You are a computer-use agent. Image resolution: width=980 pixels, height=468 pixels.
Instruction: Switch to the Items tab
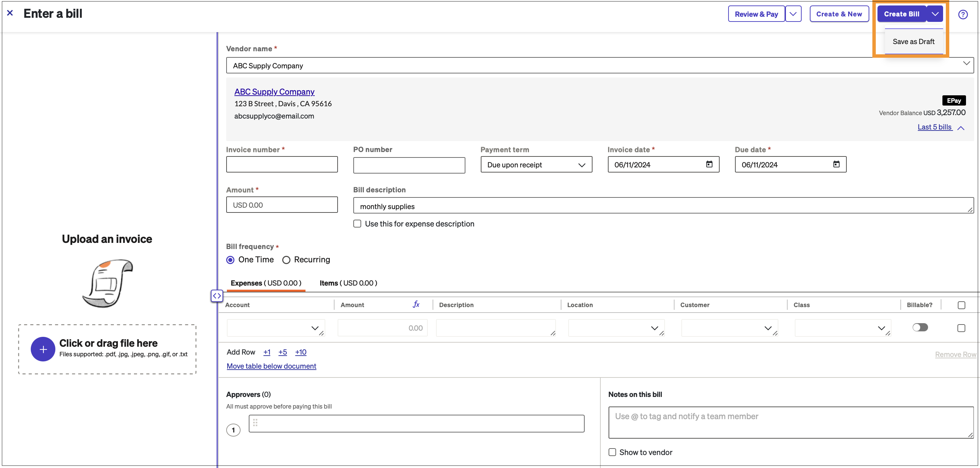coord(348,283)
